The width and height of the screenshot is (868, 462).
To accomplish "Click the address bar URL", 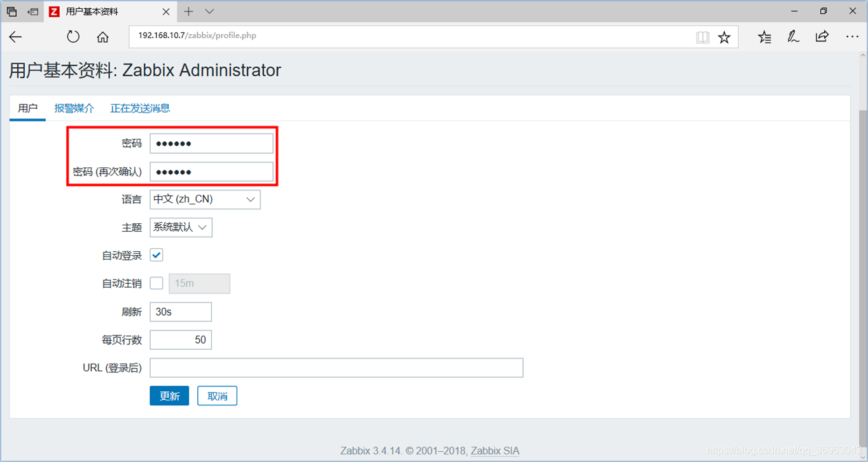I will 197,36.
